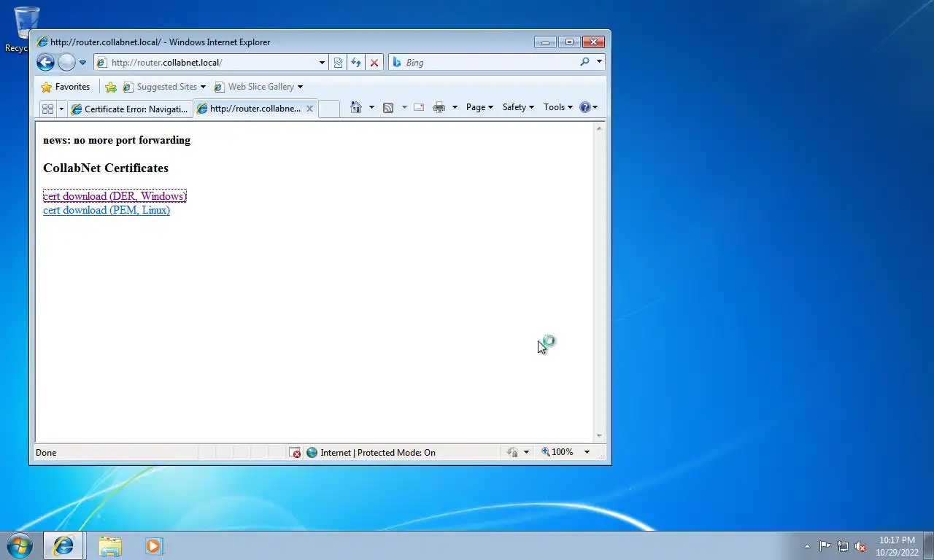Click the security lock status icon
934x560 pixels.
(x=512, y=453)
